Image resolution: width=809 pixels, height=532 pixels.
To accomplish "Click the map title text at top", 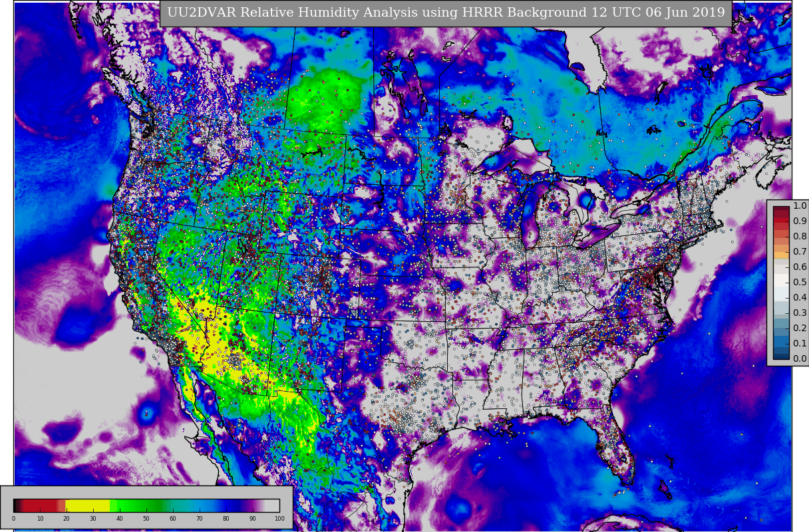I will 446,13.
